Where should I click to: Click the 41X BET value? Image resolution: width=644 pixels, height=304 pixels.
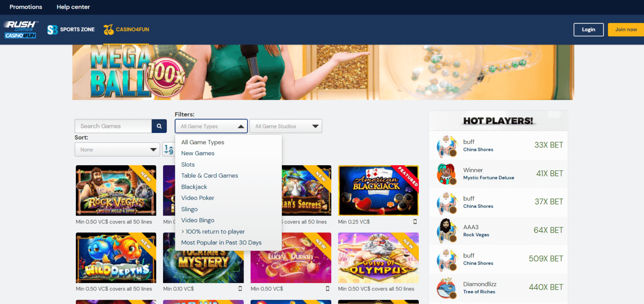pyautogui.click(x=550, y=174)
